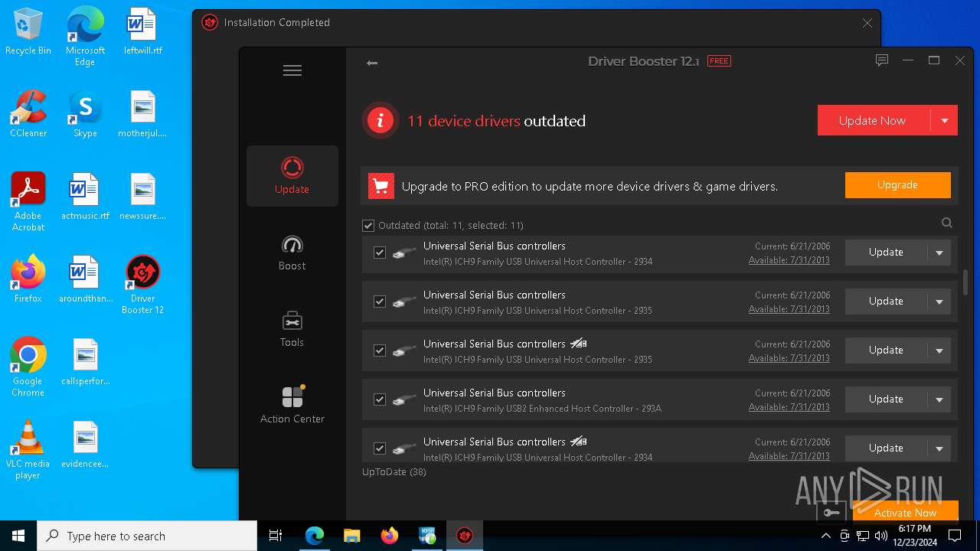
Task: Open the Boost section in sidebar
Action: pyautogui.click(x=292, y=253)
